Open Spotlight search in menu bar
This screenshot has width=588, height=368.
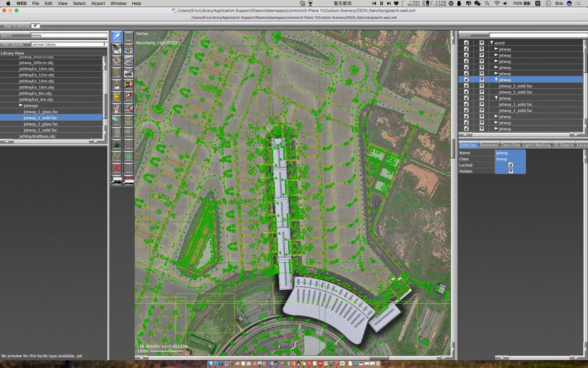tap(487, 3)
